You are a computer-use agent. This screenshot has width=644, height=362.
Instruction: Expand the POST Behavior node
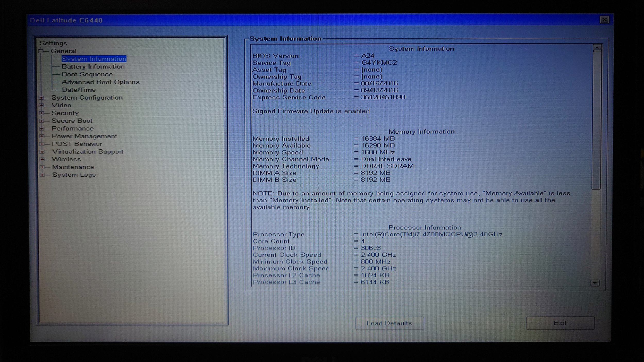coord(42,144)
